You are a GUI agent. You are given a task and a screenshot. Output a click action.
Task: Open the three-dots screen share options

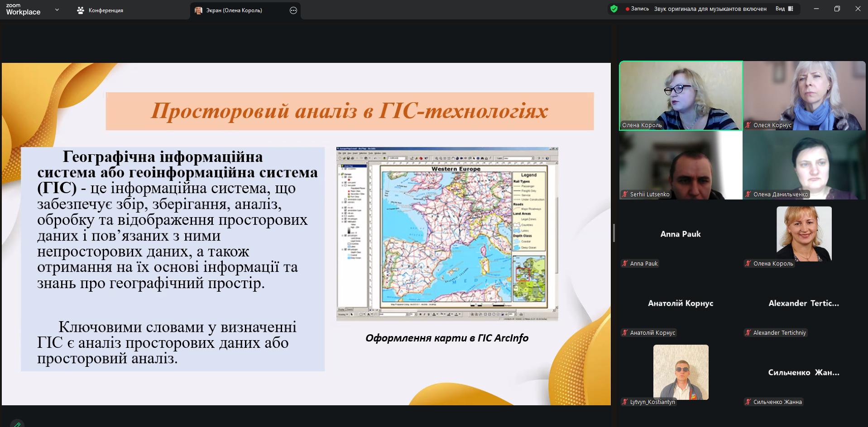click(x=293, y=10)
